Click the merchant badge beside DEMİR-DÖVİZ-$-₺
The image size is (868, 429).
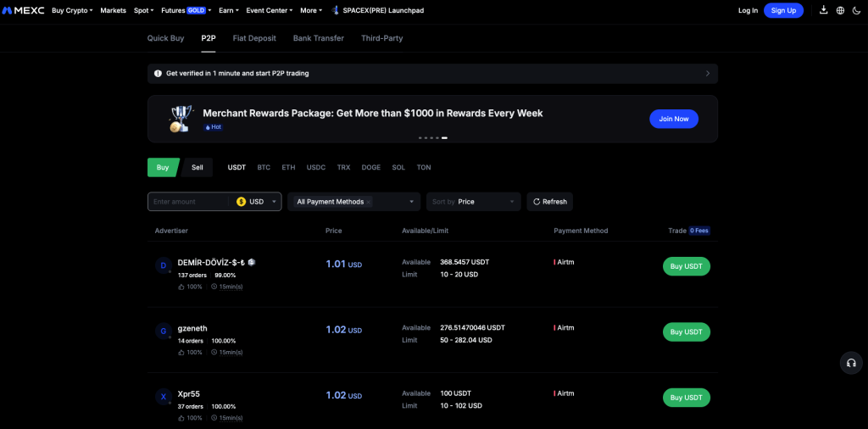(x=251, y=262)
